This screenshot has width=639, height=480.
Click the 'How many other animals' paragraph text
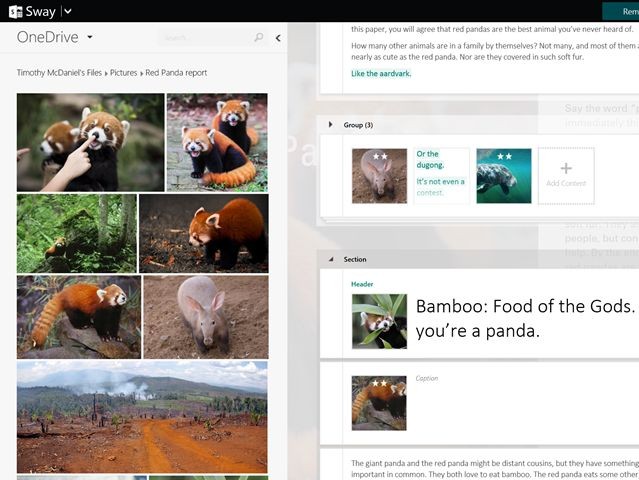pos(495,51)
